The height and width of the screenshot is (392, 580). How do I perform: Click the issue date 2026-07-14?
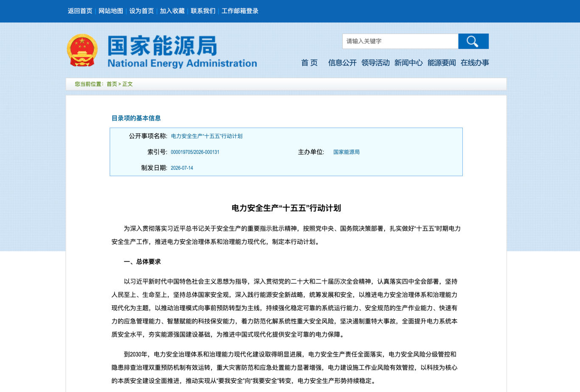[x=182, y=168]
